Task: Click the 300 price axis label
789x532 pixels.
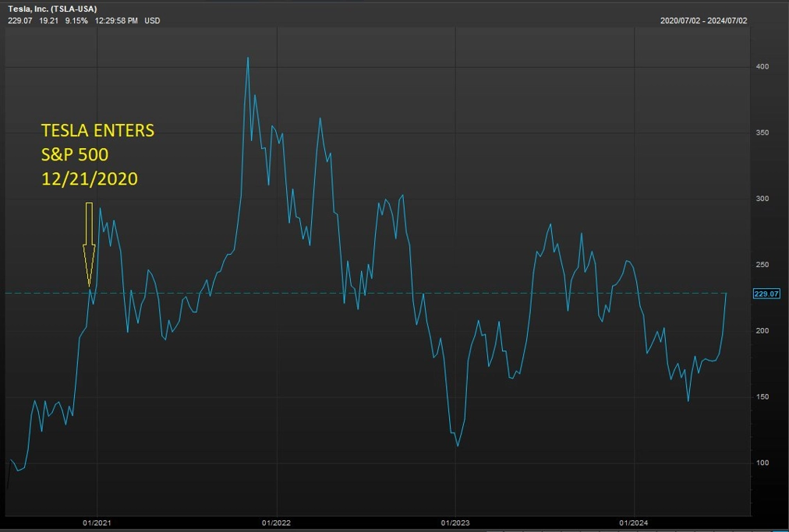Action: [762, 199]
